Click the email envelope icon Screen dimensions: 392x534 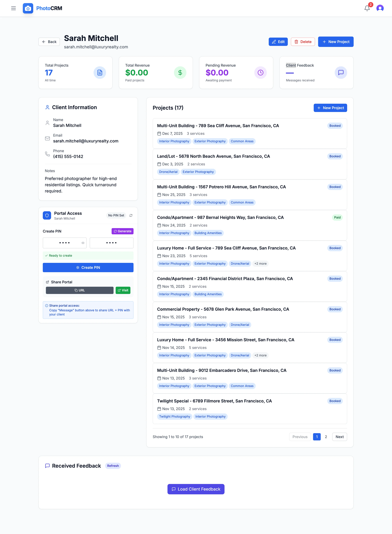(47, 138)
